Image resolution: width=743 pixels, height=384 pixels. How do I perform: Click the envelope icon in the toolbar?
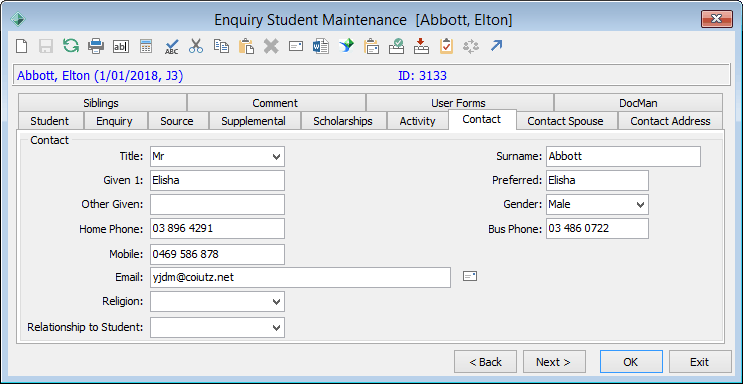point(296,46)
